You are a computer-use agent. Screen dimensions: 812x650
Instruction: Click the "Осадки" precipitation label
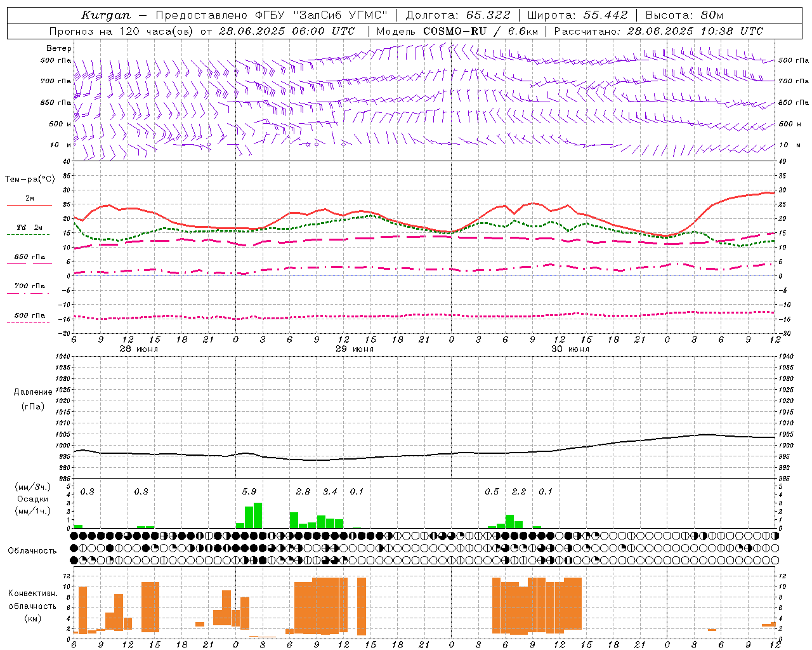pyautogui.click(x=32, y=499)
